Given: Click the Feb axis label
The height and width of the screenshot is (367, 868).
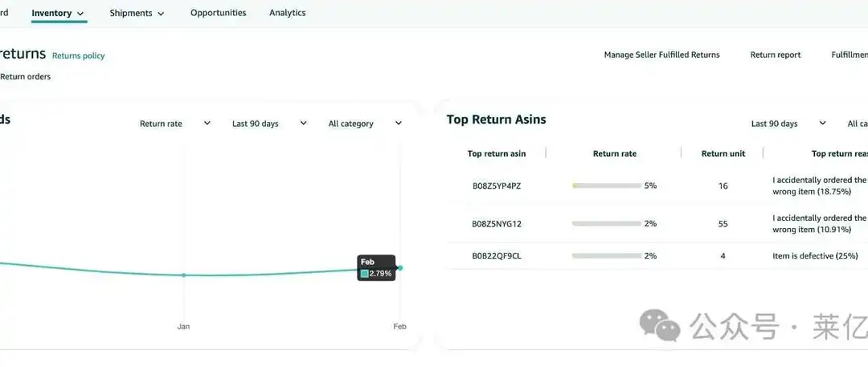Looking at the screenshot, I should 399,327.
